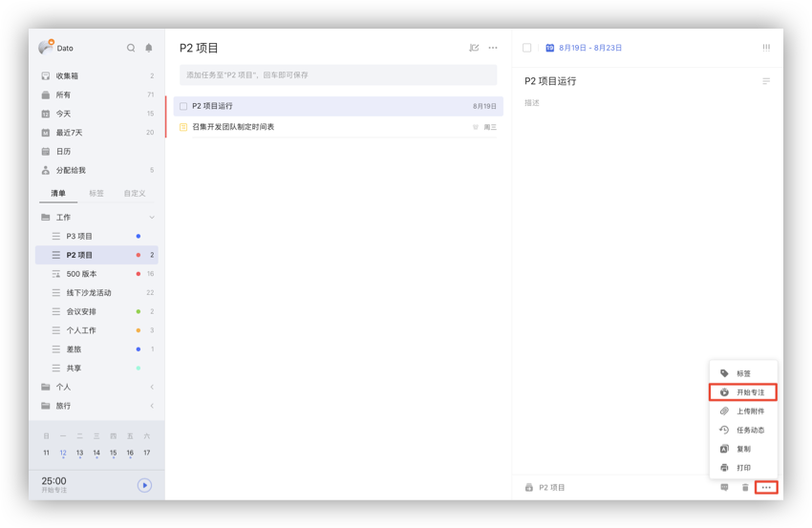This screenshot has height=528, width=812.
Task: Open the 收集箱 inbox list
Action: point(69,75)
